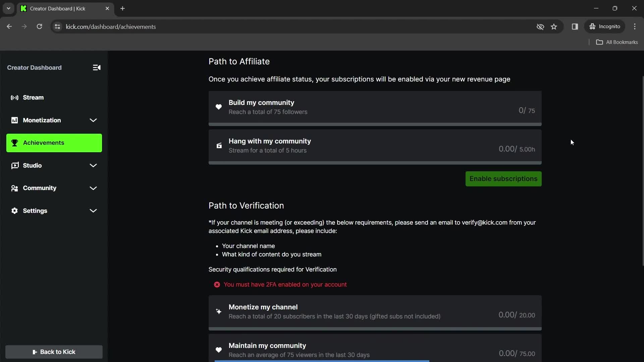Image resolution: width=644 pixels, height=362 pixels.
Task: Click the Monetization sidebar icon
Action: click(x=14, y=120)
